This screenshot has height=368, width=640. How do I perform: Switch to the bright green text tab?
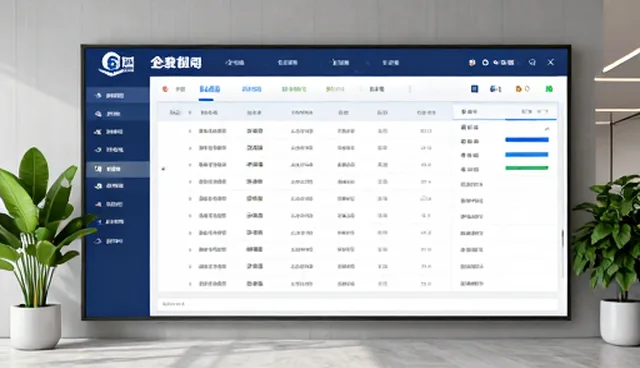(294, 89)
